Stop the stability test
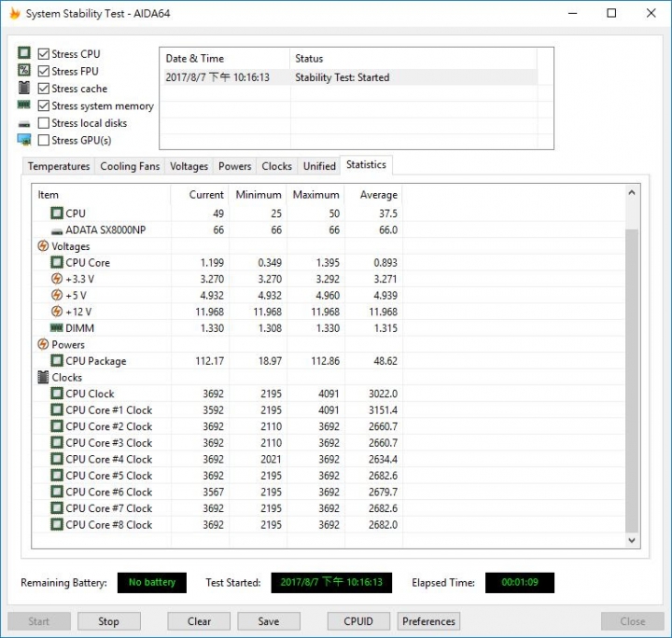Image resolution: width=672 pixels, height=638 pixels. click(x=109, y=621)
